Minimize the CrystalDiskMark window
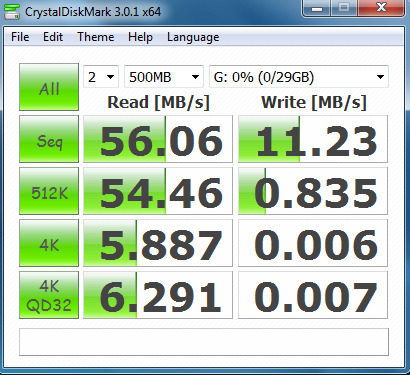The width and height of the screenshot is (410, 375). 317,8
